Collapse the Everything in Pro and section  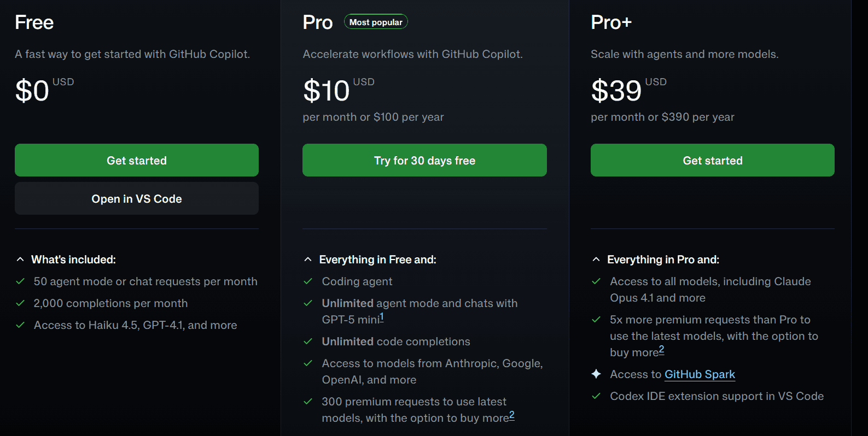tap(596, 259)
